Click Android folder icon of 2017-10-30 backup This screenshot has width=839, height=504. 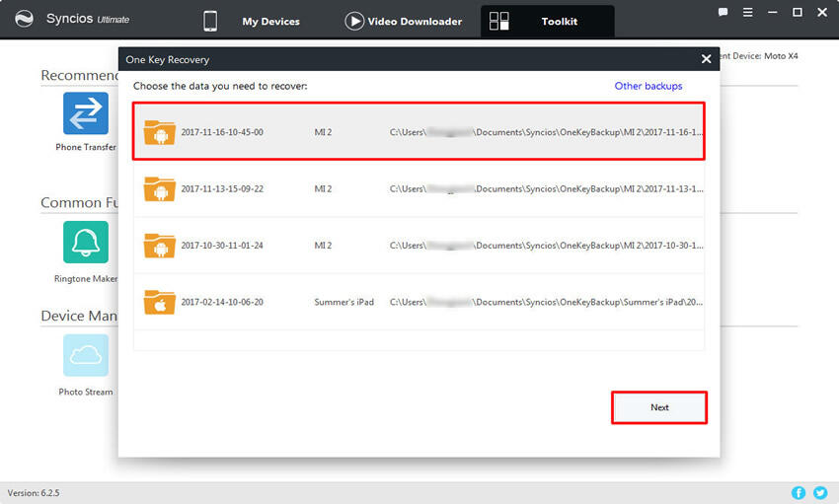[159, 245]
